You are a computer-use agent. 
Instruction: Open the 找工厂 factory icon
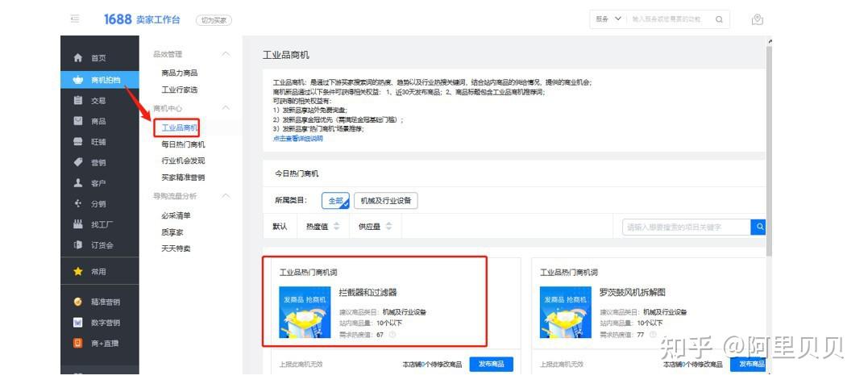[78, 224]
